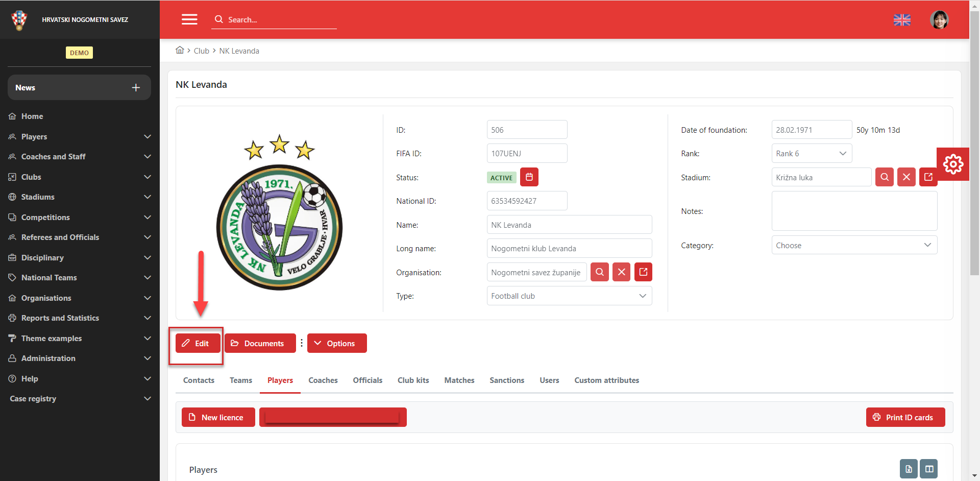Open the hamburger menu in the header

(189, 19)
